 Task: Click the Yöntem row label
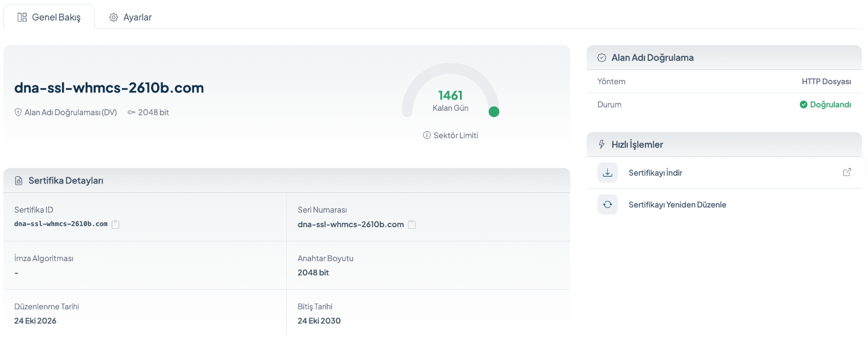tap(612, 81)
